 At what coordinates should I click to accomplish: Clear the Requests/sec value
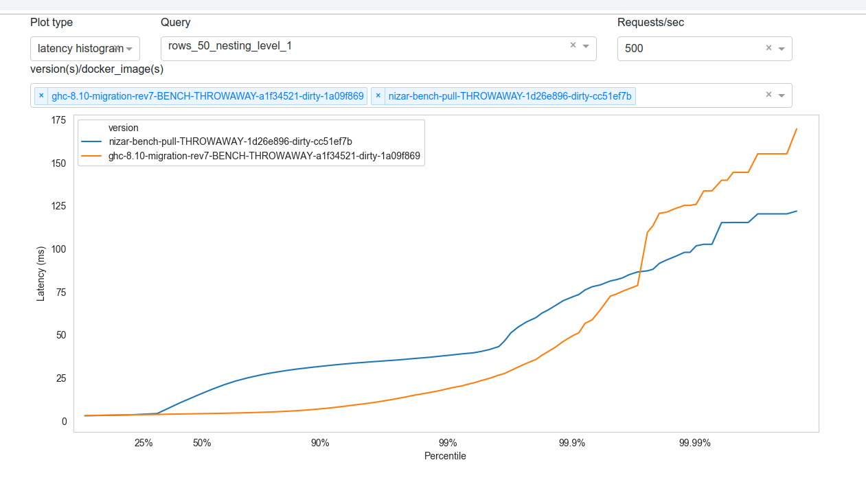coord(768,48)
